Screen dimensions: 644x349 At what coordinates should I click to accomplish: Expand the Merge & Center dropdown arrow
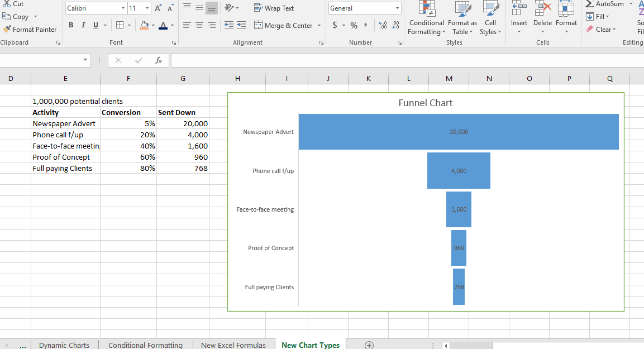(x=319, y=25)
